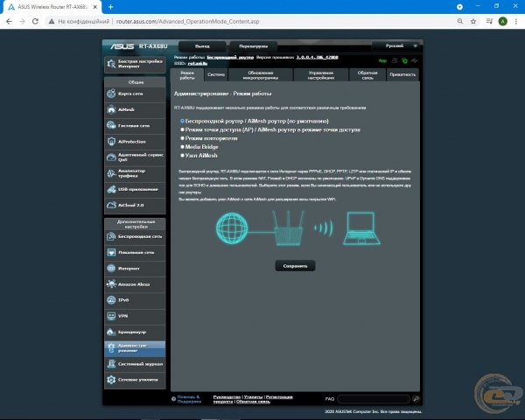Image resolution: width=525 pixels, height=420 pixels.
Task: Select Wireless router / AiMesh router mode
Action: point(183,122)
